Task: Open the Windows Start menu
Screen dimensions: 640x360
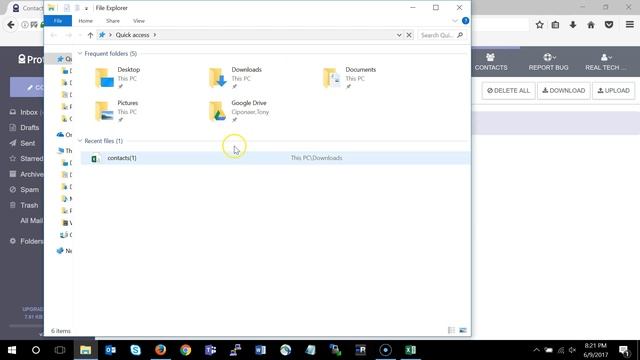Action: click(12, 350)
